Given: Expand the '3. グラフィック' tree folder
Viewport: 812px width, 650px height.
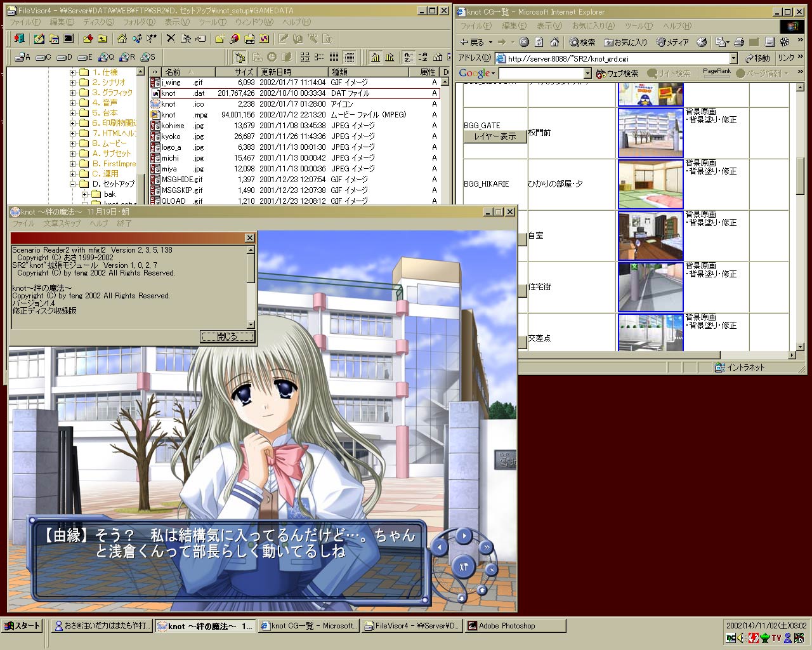Looking at the screenshot, I should [73, 93].
